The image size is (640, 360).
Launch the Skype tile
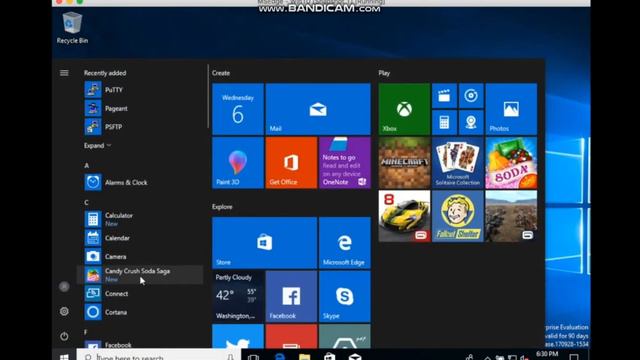click(x=345, y=296)
